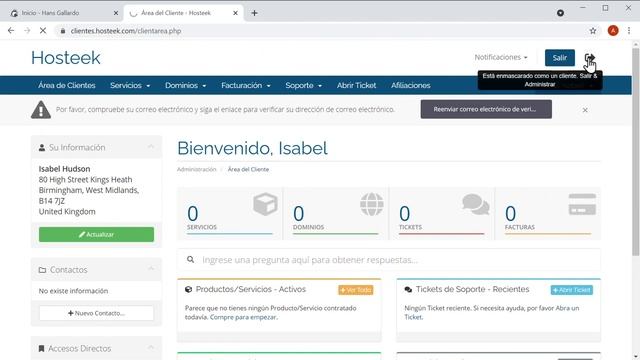Dismiss the email verification alert
The width and height of the screenshot is (640, 360).
pos(585,110)
